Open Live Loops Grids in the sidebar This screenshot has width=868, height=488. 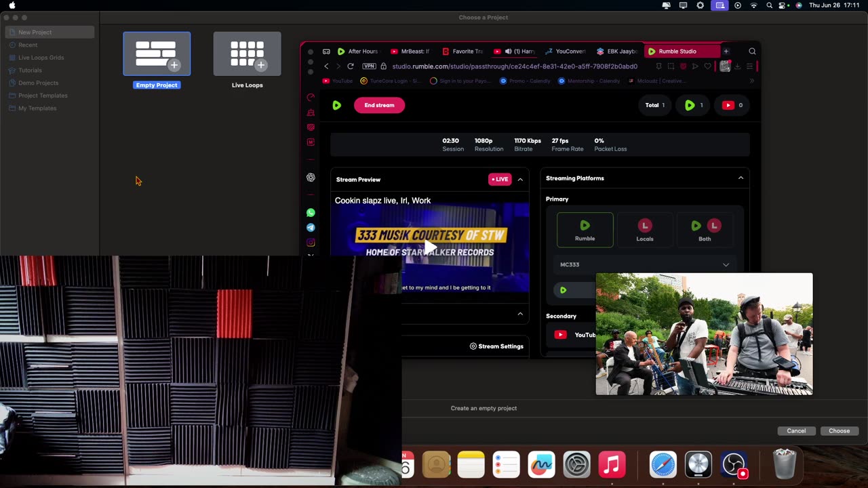point(41,58)
